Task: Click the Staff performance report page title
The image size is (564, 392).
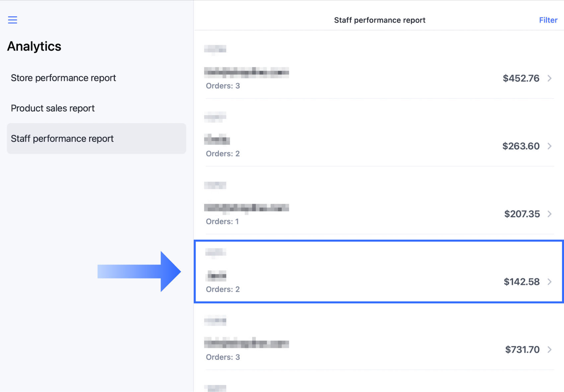Action: (380, 20)
